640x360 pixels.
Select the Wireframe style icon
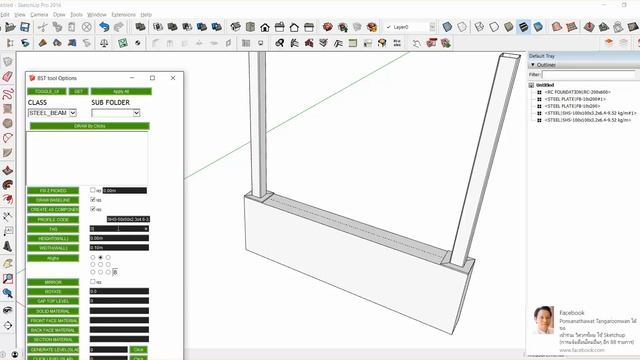pyautogui.click(x=479, y=27)
